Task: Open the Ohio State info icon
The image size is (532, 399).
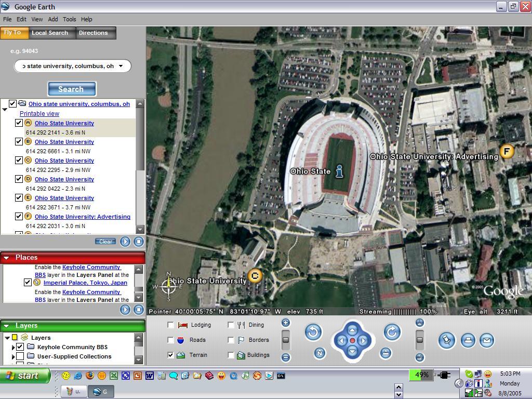Action: pyautogui.click(x=339, y=171)
